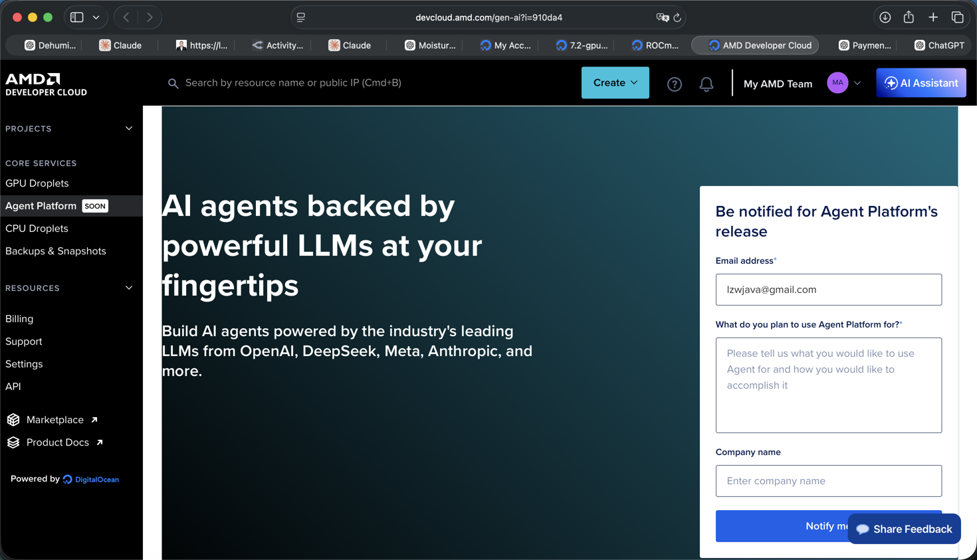Open Settings in the sidebar
977x560 pixels.
pos(24,364)
